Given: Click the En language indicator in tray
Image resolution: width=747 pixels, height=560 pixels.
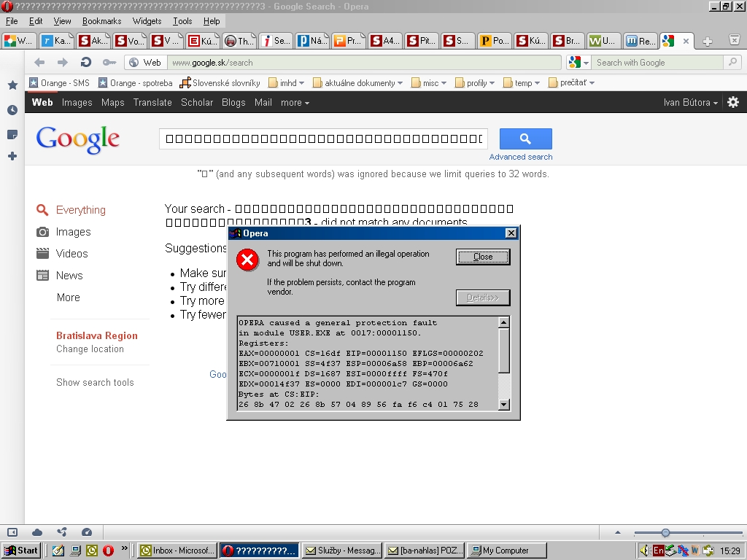Looking at the screenshot, I should 658,551.
